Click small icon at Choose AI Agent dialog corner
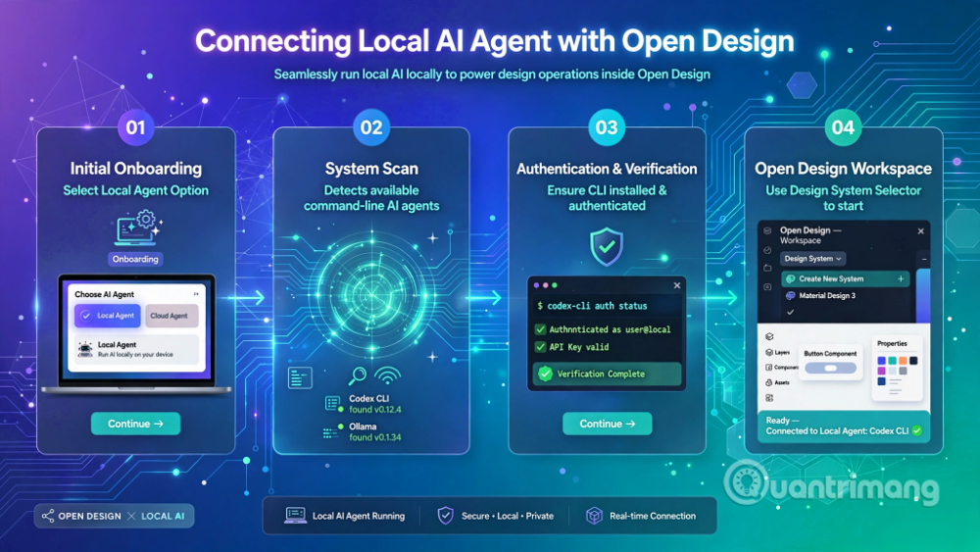 pos(196,294)
